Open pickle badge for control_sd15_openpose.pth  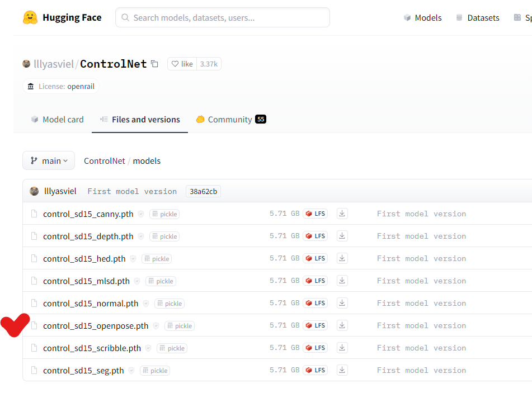(180, 326)
